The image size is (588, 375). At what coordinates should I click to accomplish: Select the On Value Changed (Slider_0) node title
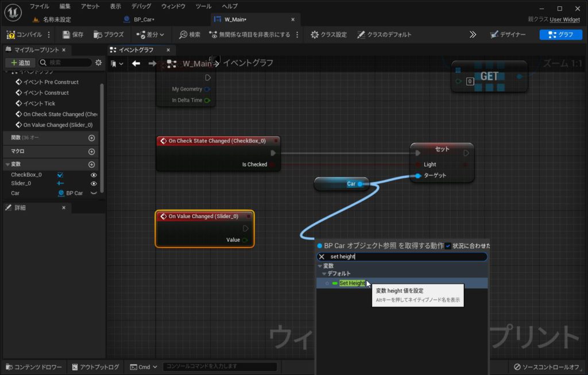[x=203, y=217]
